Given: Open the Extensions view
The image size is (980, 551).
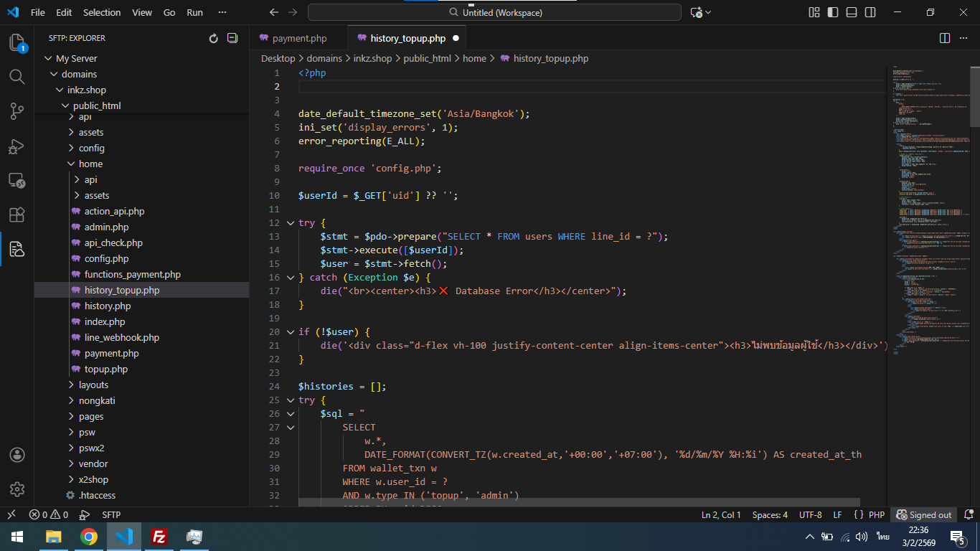Looking at the screenshot, I should click(x=17, y=215).
